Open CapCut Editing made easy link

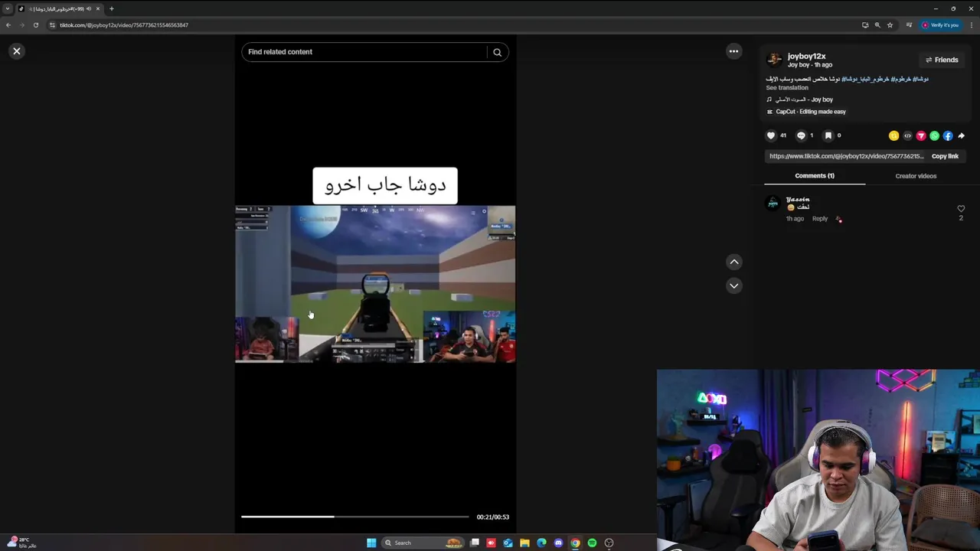[x=805, y=112]
